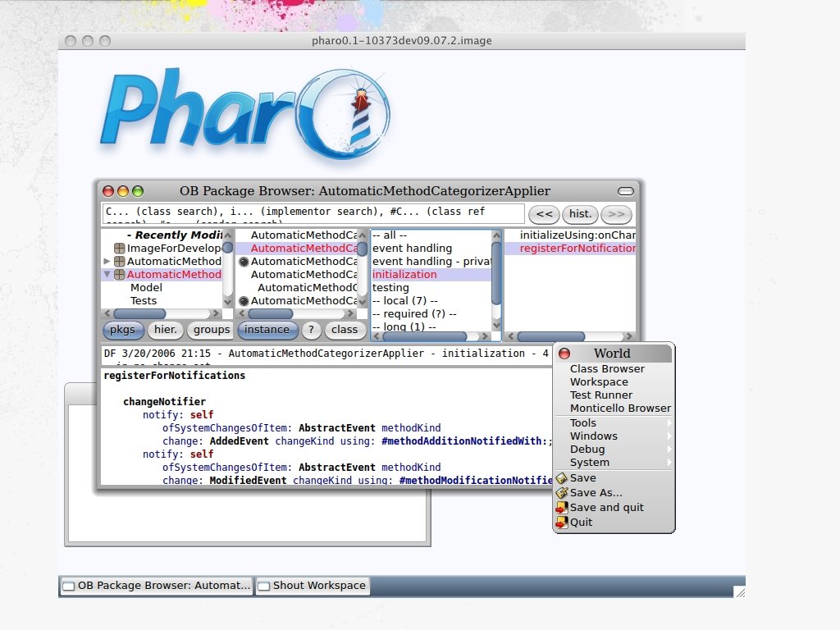
Task: Click the red pin button in World menu header
Action: point(564,354)
